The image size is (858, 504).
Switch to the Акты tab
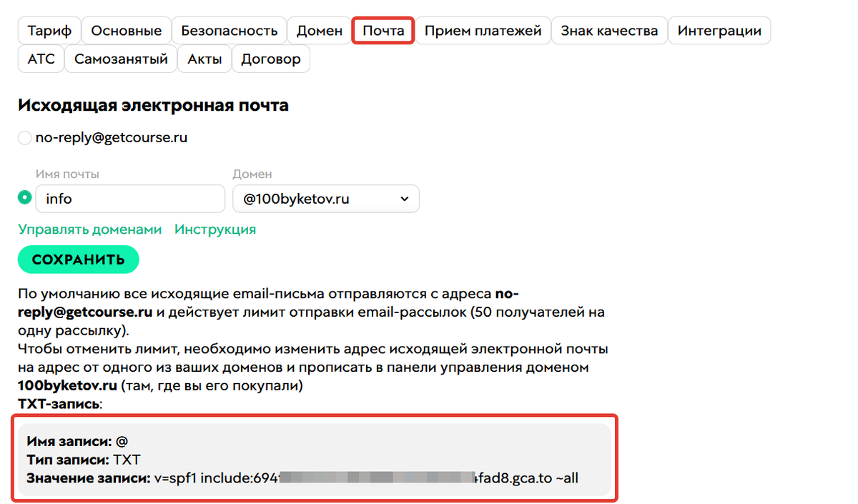click(x=204, y=59)
